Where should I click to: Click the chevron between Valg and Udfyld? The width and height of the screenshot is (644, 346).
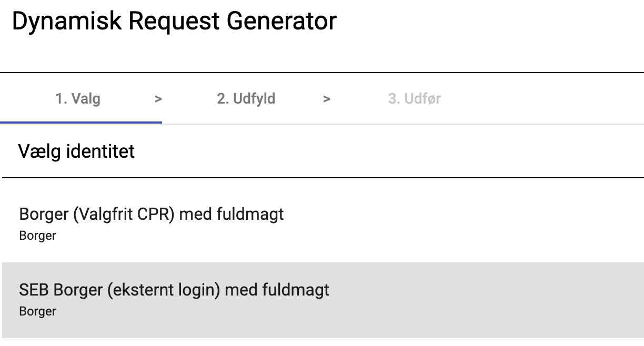(158, 99)
